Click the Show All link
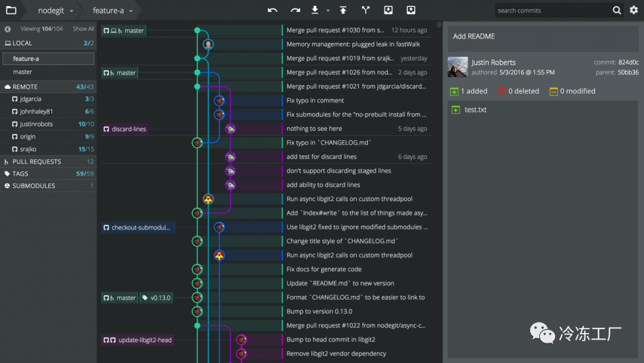Screen dimensions: 644x363 coord(83,29)
